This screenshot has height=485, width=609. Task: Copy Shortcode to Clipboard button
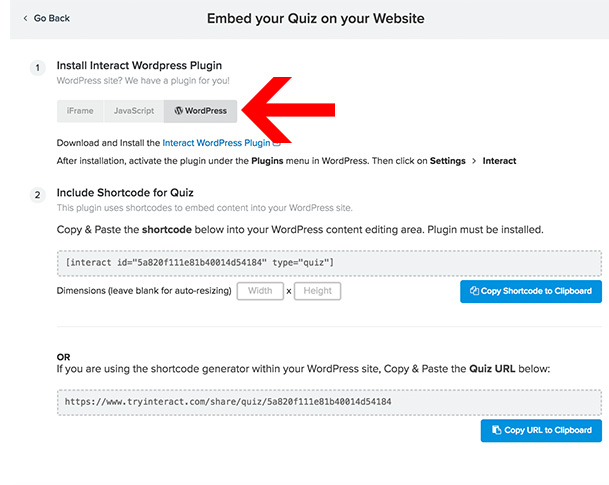[x=531, y=291]
